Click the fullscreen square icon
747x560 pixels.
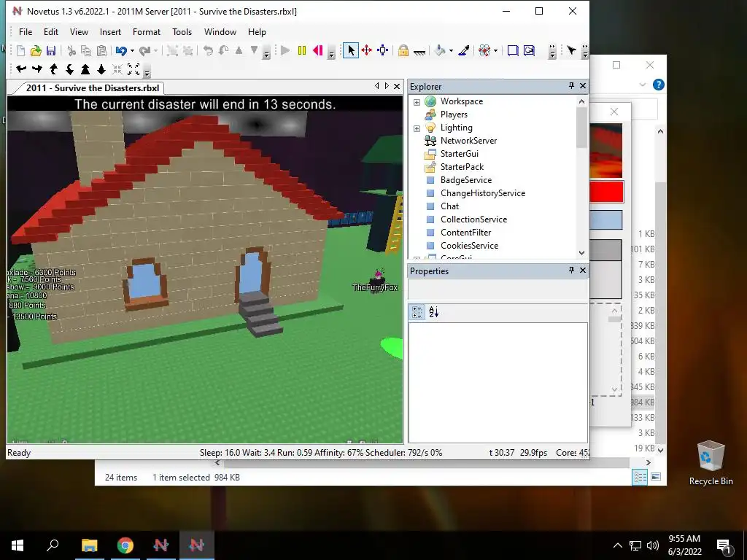click(x=513, y=50)
